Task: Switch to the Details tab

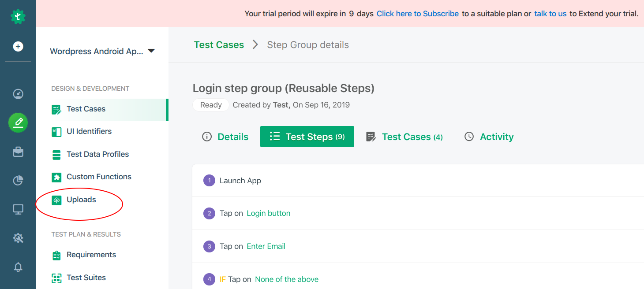Action: [x=225, y=137]
